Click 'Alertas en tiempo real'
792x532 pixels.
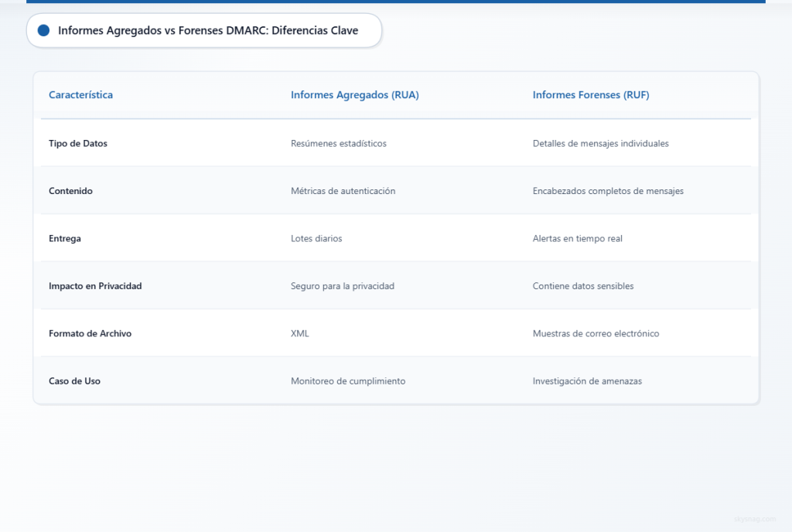[x=577, y=238]
